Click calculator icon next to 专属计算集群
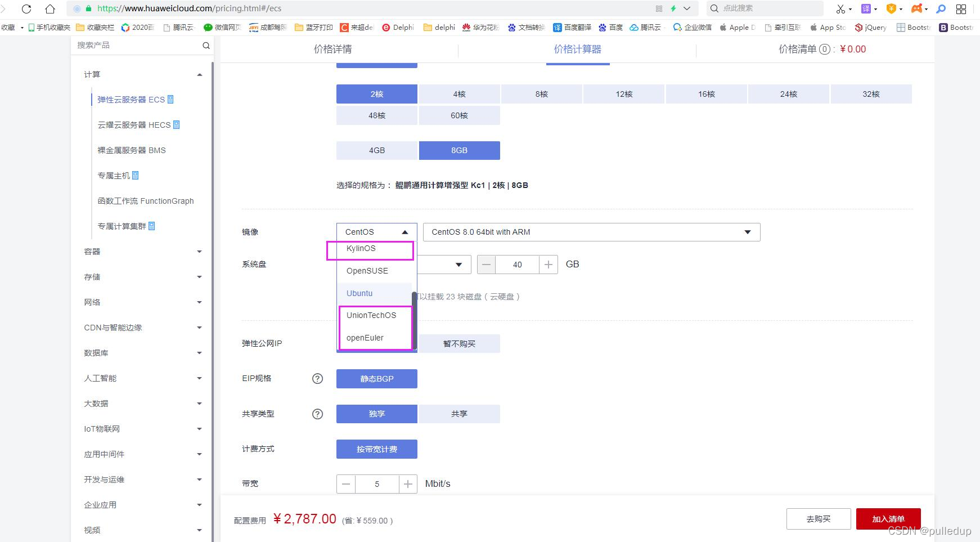Screen dimensions: 980x542 [x=152, y=226]
